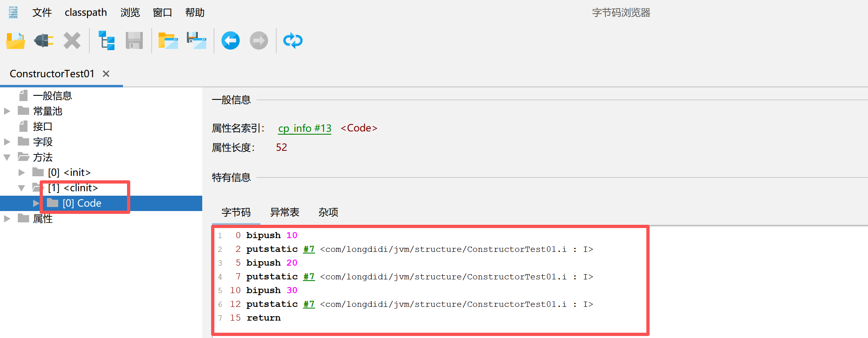
Task: Click the attribute length value 52
Action: tap(282, 148)
